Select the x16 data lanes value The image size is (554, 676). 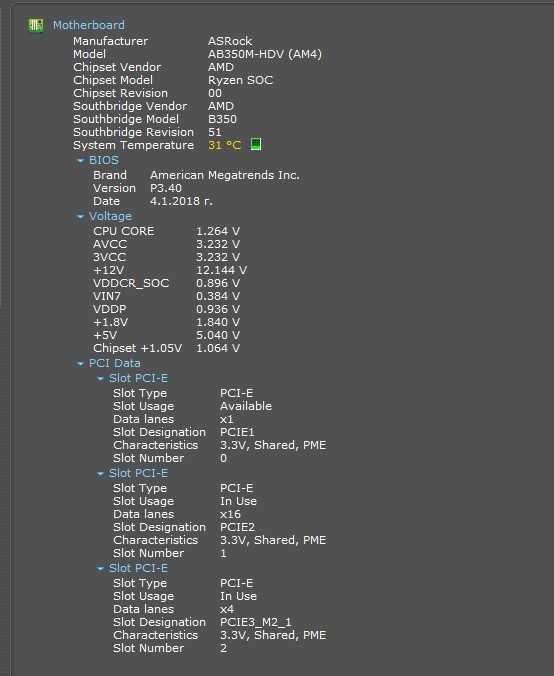pyautogui.click(x=230, y=514)
